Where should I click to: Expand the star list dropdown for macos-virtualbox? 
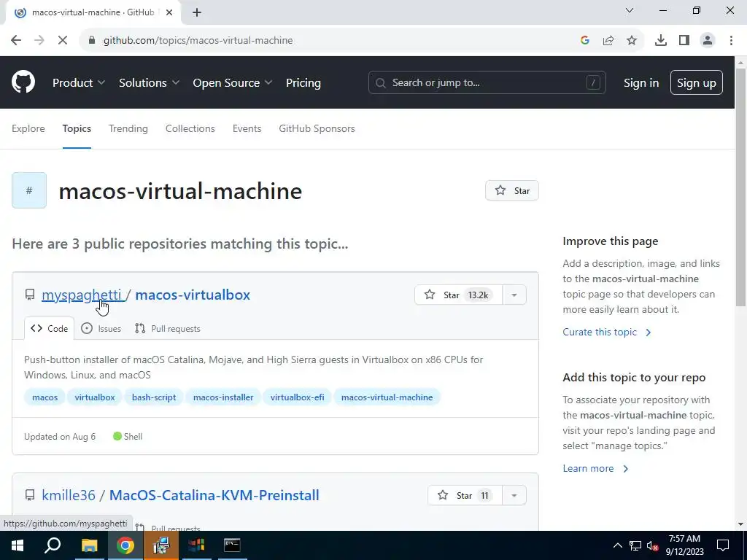pos(514,295)
